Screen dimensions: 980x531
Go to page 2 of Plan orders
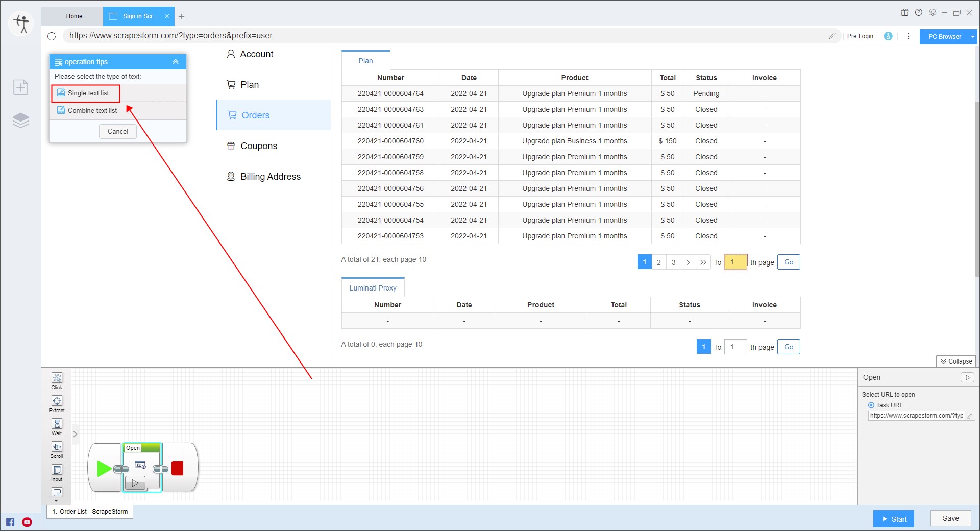pyautogui.click(x=658, y=262)
